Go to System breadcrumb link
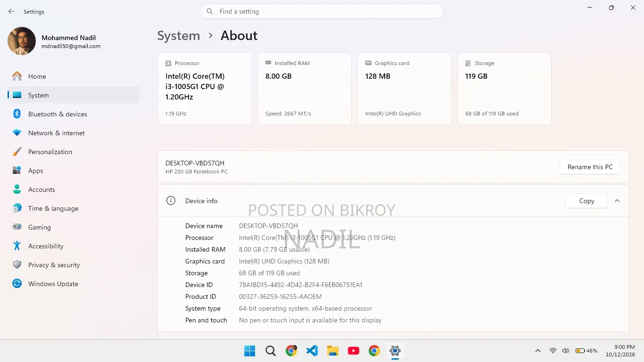This screenshot has width=644, height=362. [x=179, y=36]
